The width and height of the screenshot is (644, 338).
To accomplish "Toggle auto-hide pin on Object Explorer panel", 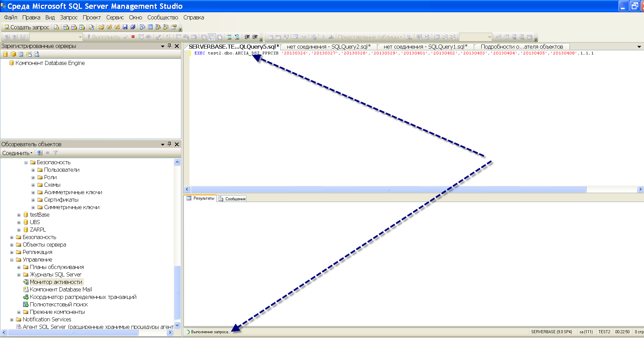I will [x=169, y=144].
